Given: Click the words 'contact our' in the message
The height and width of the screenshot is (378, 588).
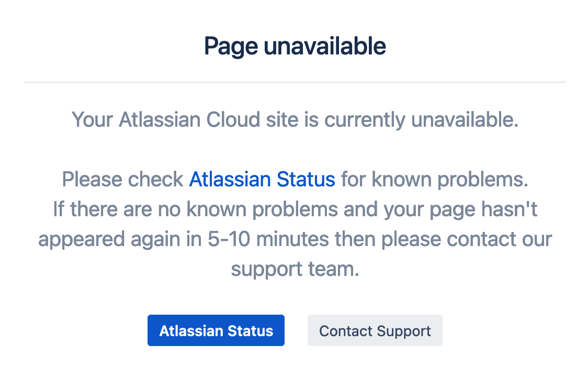Looking at the screenshot, I should [x=500, y=239].
